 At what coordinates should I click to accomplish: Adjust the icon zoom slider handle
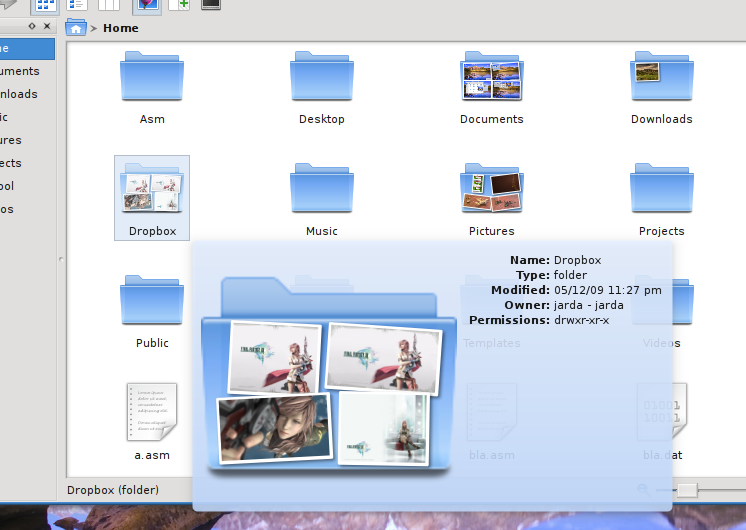(x=687, y=490)
